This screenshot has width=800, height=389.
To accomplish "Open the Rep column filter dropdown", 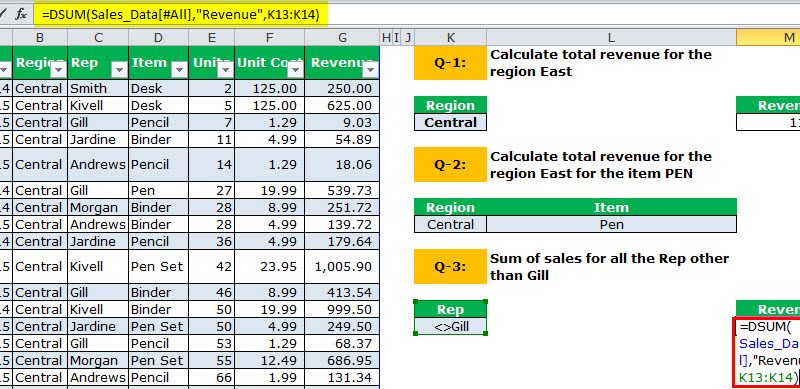I will point(119,69).
